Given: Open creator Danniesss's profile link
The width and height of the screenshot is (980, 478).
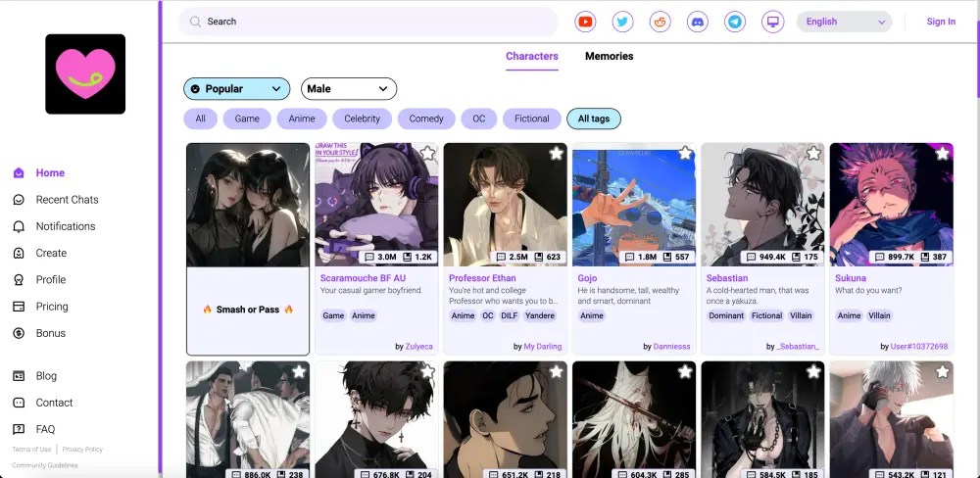Looking at the screenshot, I should tap(672, 346).
